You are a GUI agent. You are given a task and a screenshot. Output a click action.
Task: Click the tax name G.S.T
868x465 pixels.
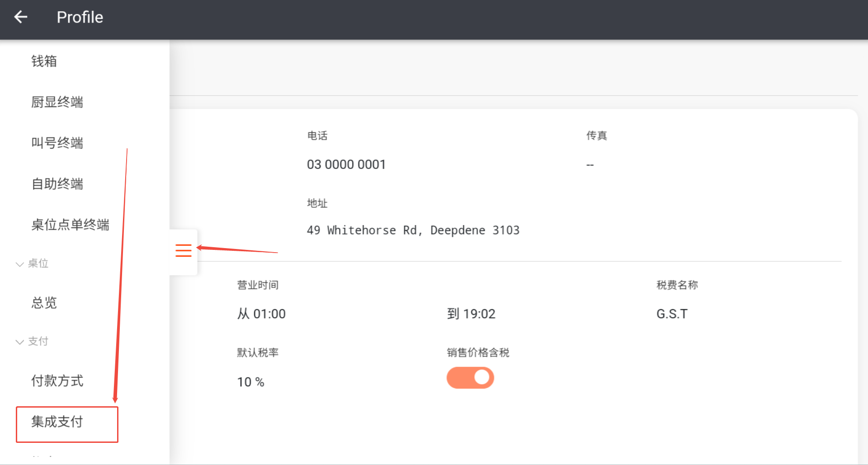(x=672, y=314)
